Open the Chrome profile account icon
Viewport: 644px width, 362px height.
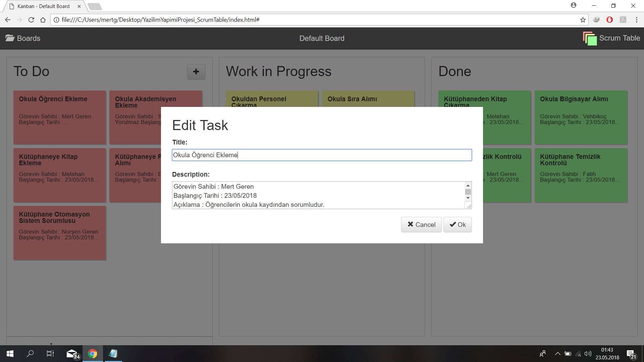pyautogui.click(x=574, y=5)
